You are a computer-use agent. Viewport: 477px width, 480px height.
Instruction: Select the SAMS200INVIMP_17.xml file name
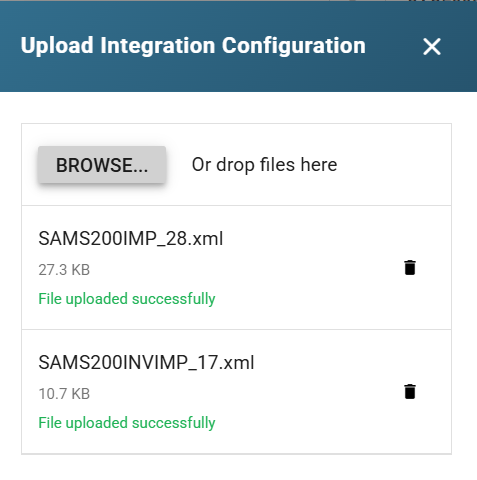[x=146, y=363]
